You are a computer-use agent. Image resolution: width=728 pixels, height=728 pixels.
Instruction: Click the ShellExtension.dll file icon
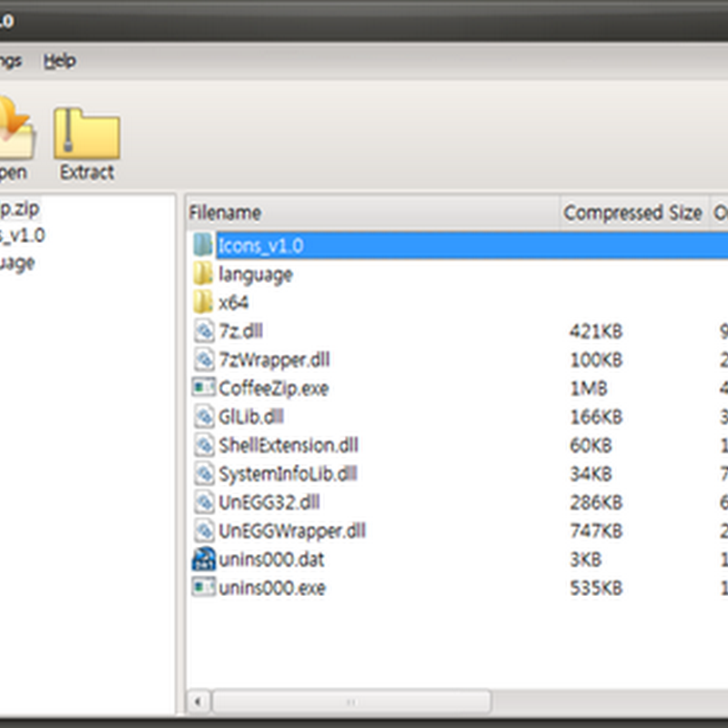pos(204,445)
